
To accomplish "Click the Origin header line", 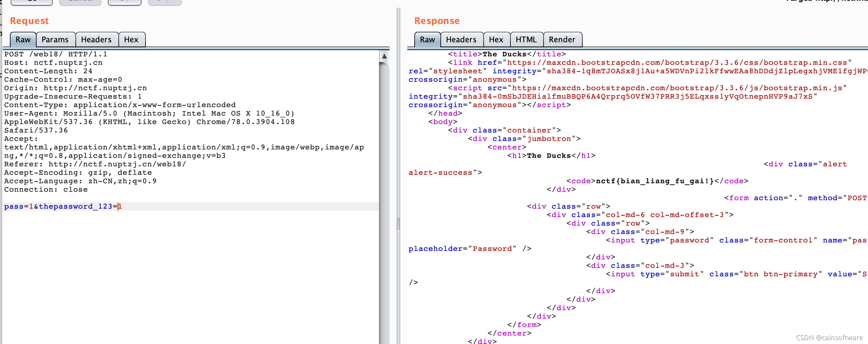I will pos(75,88).
